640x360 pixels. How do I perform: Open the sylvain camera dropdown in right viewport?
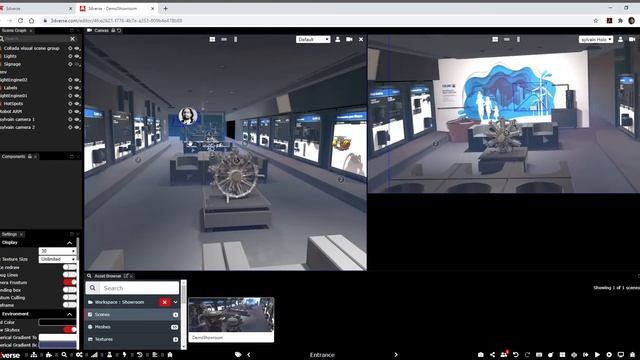pyautogui.click(x=596, y=39)
